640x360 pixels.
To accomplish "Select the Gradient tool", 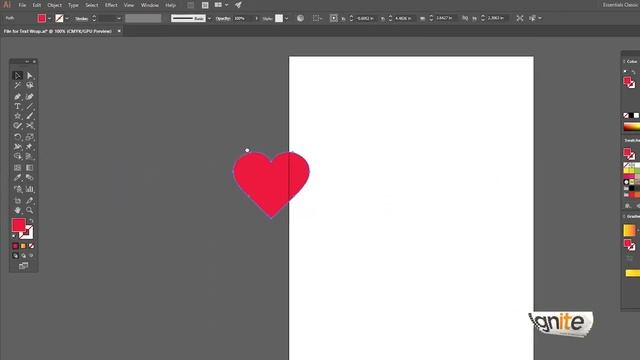I will pos(30,168).
